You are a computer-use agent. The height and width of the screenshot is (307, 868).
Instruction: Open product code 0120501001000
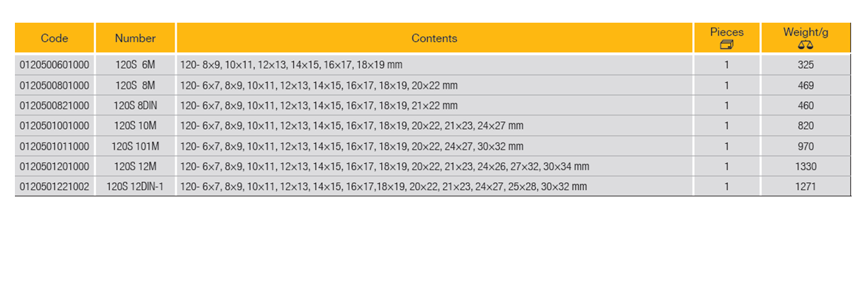click(55, 126)
